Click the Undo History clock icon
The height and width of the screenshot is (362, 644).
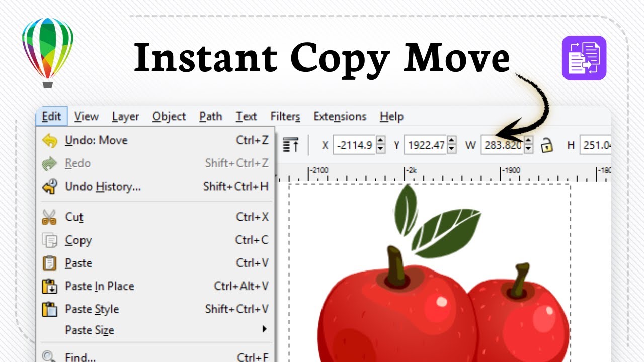(49, 187)
